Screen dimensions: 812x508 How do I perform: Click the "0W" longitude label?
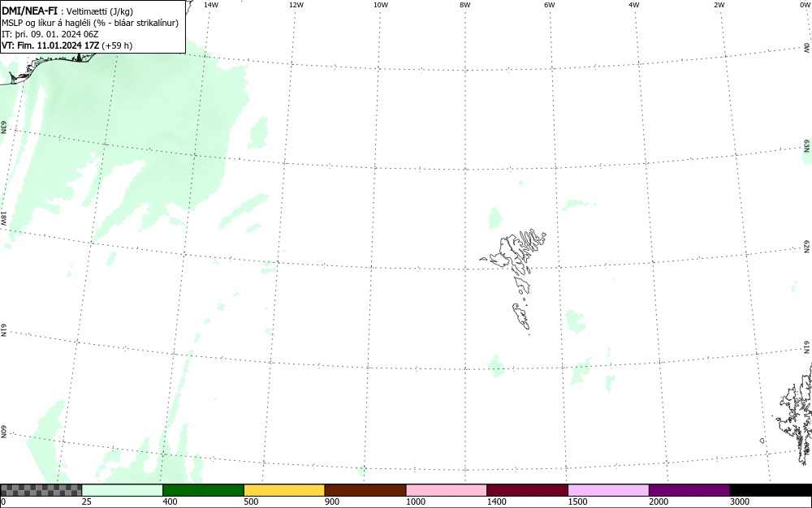coord(806,4)
